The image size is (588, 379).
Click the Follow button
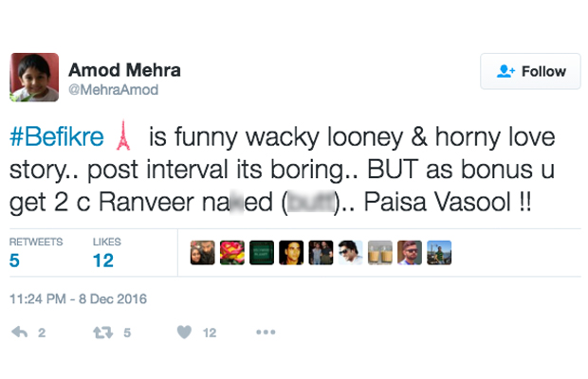tap(530, 72)
